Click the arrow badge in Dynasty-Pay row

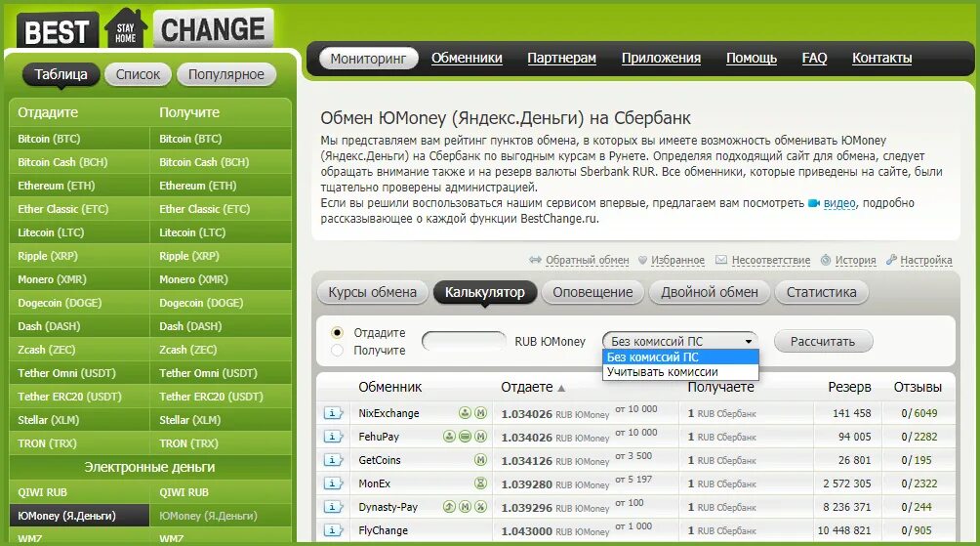(x=449, y=507)
